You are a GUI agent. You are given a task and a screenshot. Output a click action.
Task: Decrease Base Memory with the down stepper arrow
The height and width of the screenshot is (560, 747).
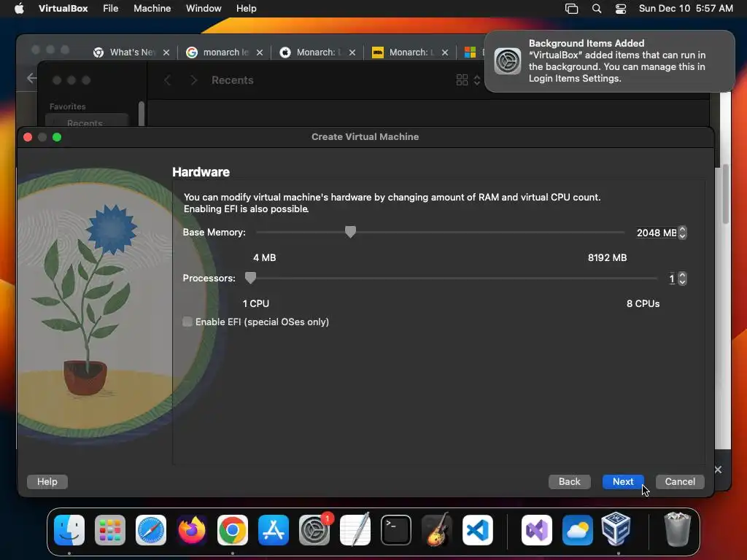click(x=682, y=236)
